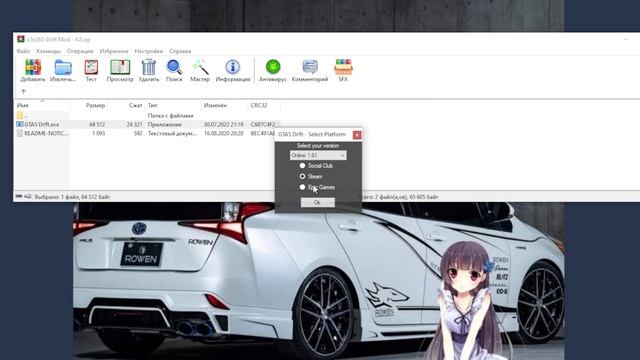Open the Файл menu
This screenshot has width=640, height=360.
pos(23,51)
